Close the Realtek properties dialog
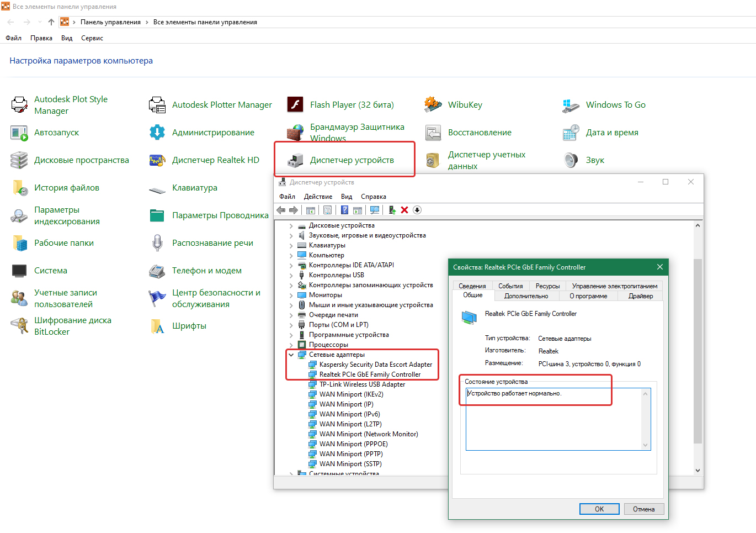 click(x=660, y=267)
